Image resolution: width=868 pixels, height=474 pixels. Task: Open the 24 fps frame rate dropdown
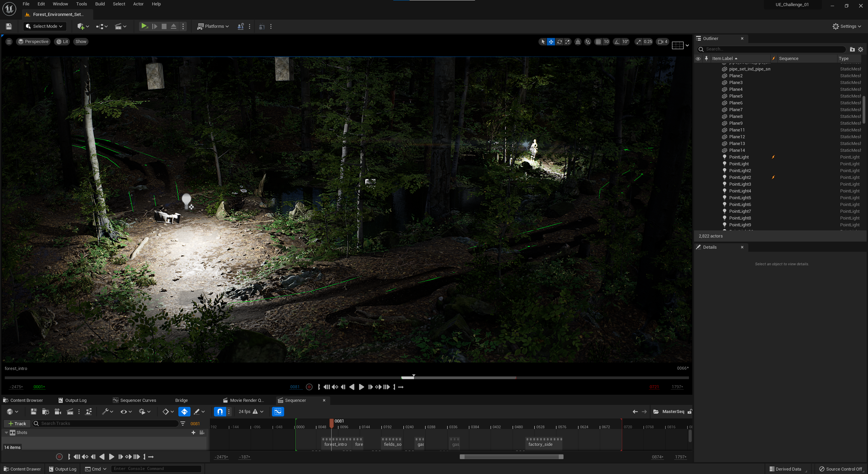(x=251, y=412)
